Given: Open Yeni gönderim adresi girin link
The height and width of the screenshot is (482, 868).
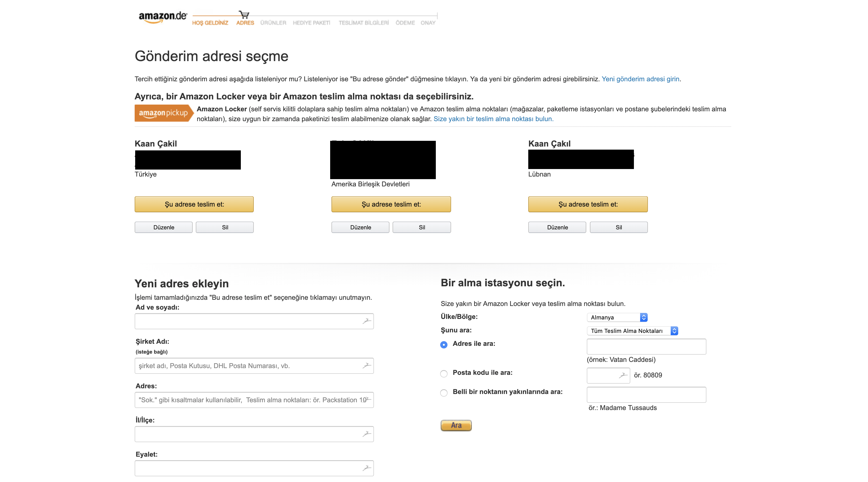Looking at the screenshot, I should click(640, 79).
